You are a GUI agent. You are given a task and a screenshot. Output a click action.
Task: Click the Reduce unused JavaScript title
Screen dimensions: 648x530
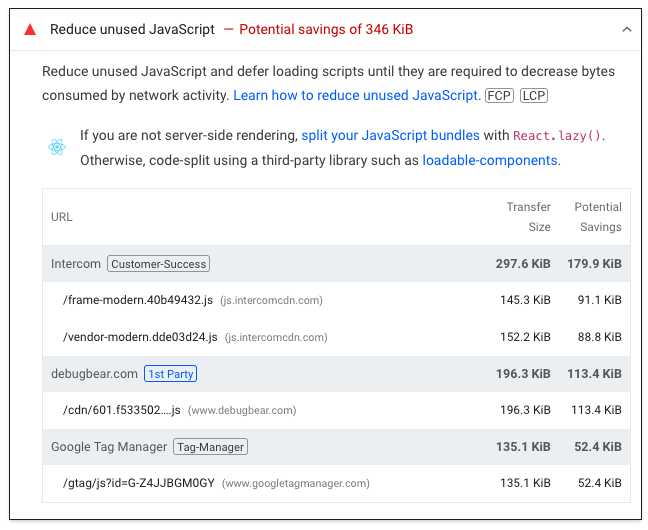coord(132,29)
